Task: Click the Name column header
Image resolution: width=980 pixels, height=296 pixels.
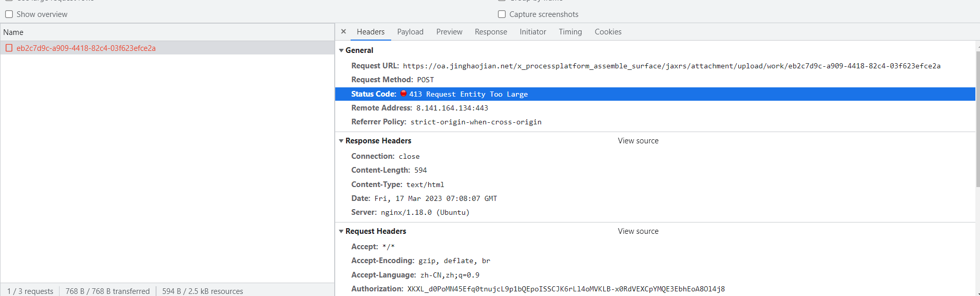Action: pyautogui.click(x=13, y=32)
